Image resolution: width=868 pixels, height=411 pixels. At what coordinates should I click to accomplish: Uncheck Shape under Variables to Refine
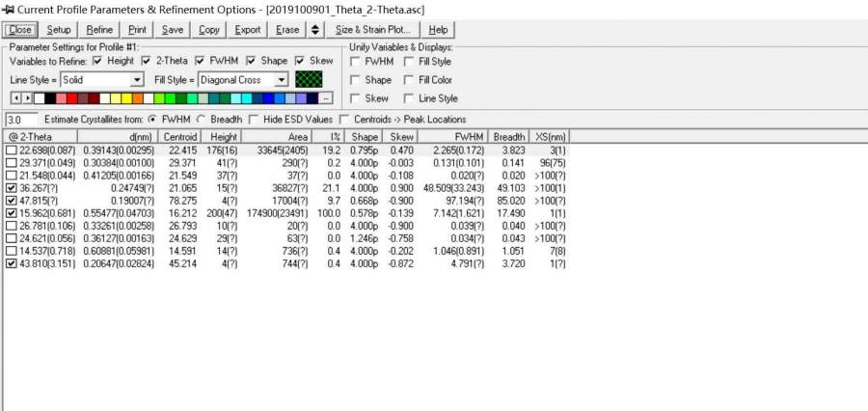coord(251,61)
